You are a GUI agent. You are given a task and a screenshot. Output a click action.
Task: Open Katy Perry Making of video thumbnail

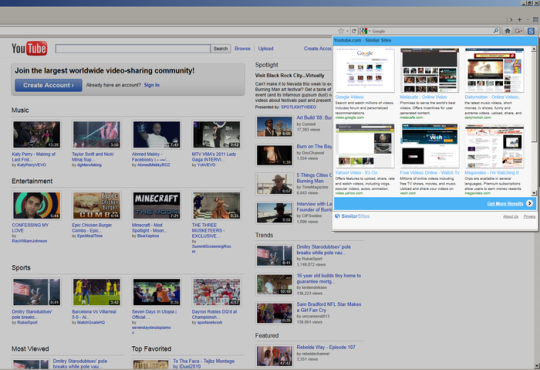37,134
